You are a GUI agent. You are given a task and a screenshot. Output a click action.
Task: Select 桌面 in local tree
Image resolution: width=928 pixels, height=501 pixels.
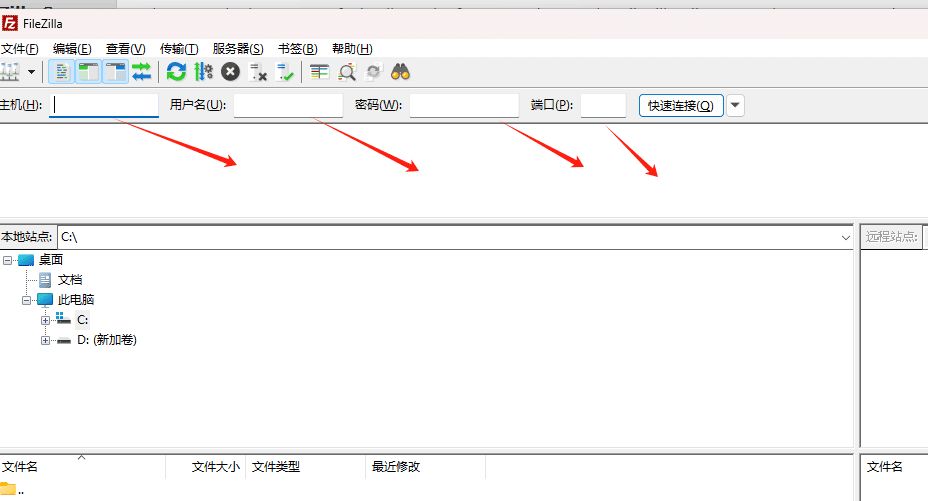[x=51, y=260]
